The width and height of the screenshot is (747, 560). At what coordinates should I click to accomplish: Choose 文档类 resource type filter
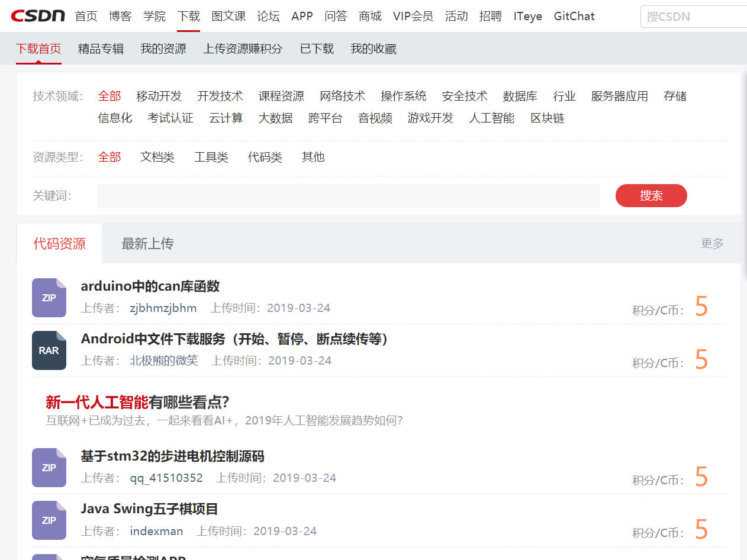pyautogui.click(x=157, y=157)
